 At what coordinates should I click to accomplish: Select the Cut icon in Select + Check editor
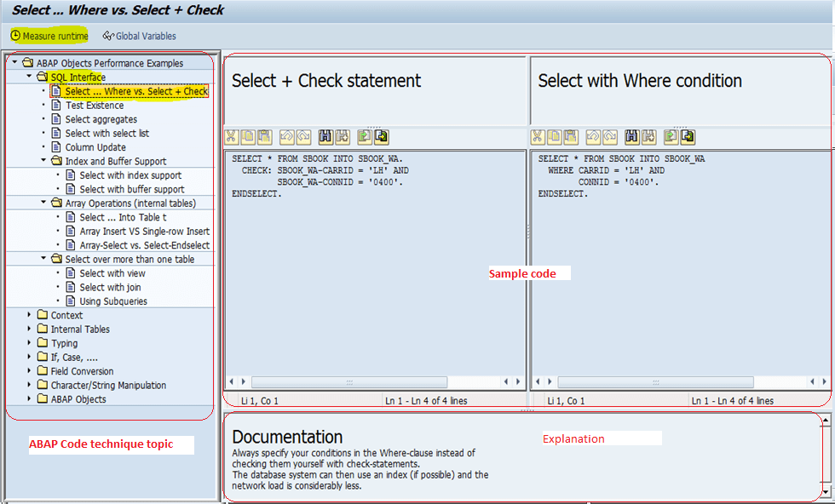click(230, 136)
